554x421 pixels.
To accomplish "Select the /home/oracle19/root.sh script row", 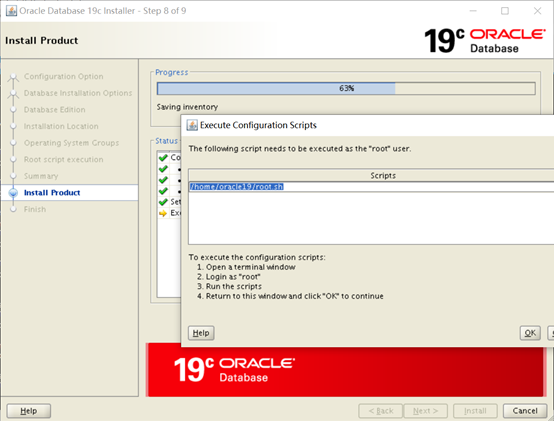I will (371, 187).
